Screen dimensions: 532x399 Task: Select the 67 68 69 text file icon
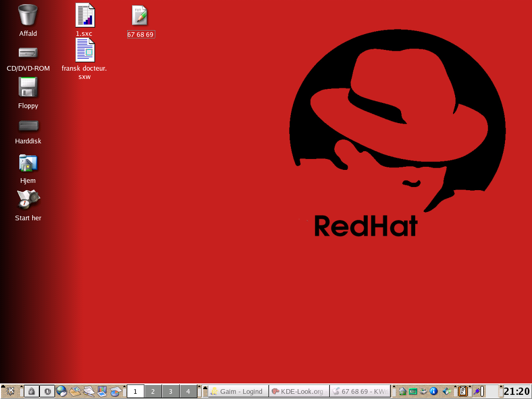coord(140,15)
